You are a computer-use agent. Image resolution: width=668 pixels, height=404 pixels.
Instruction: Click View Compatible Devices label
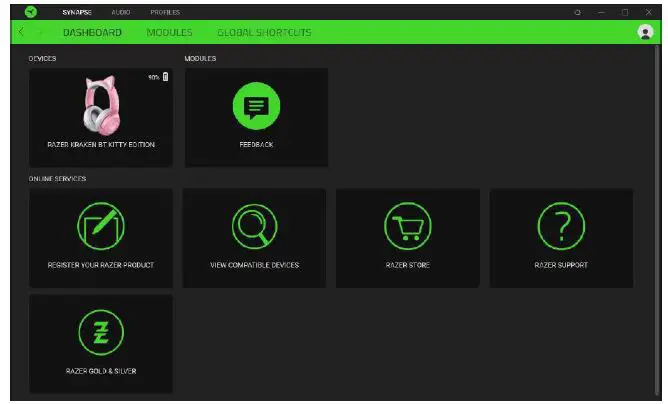click(255, 265)
